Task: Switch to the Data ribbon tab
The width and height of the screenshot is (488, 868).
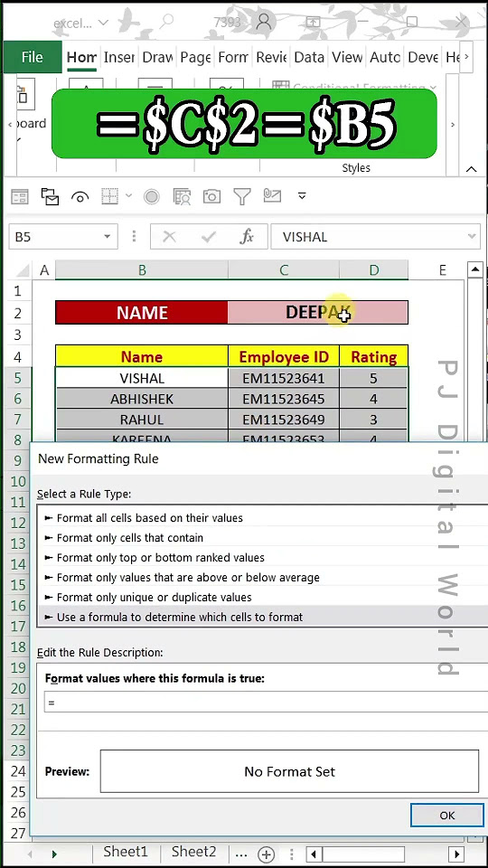Action: pos(309,57)
